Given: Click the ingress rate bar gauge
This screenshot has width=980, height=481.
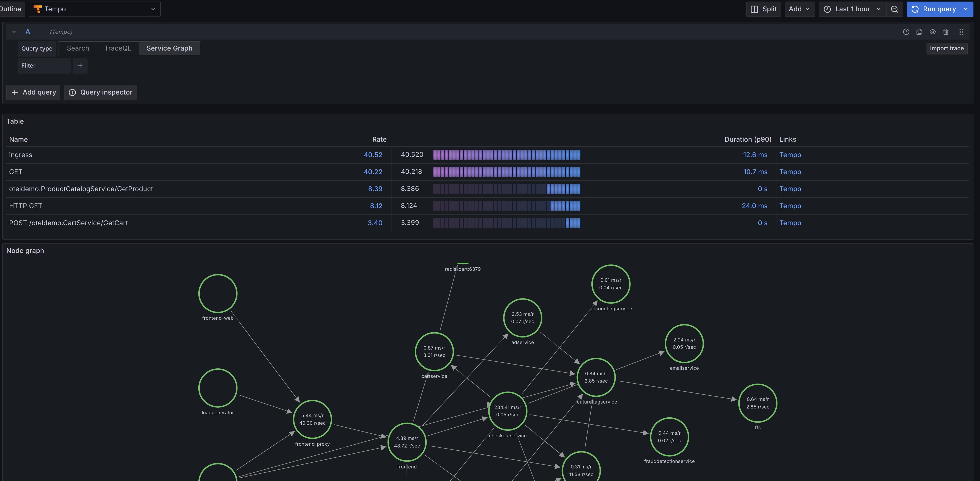Looking at the screenshot, I should pyautogui.click(x=506, y=155).
